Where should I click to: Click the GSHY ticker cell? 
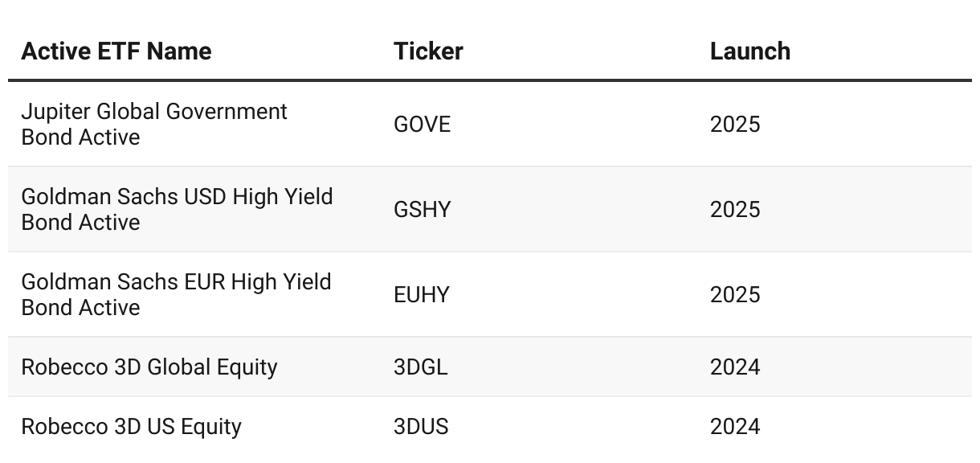[423, 210]
